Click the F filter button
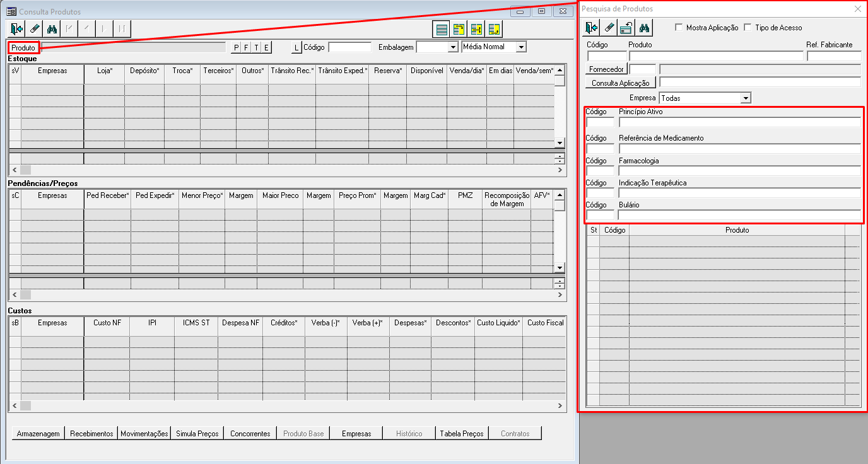This screenshot has height=464, width=868. (247, 47)
